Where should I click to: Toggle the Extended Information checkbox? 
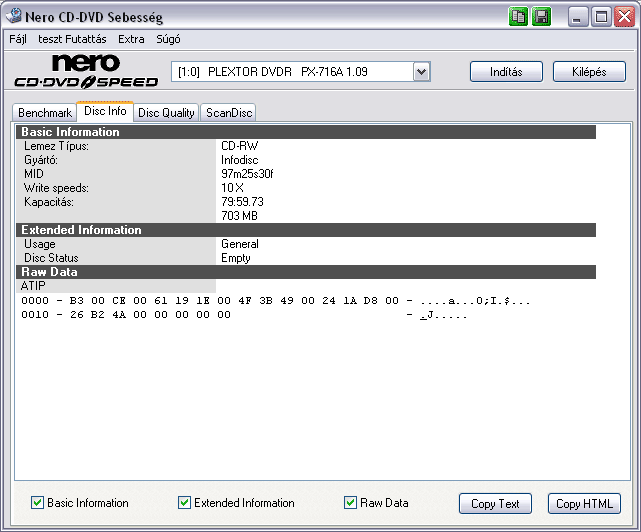(184, 503)
